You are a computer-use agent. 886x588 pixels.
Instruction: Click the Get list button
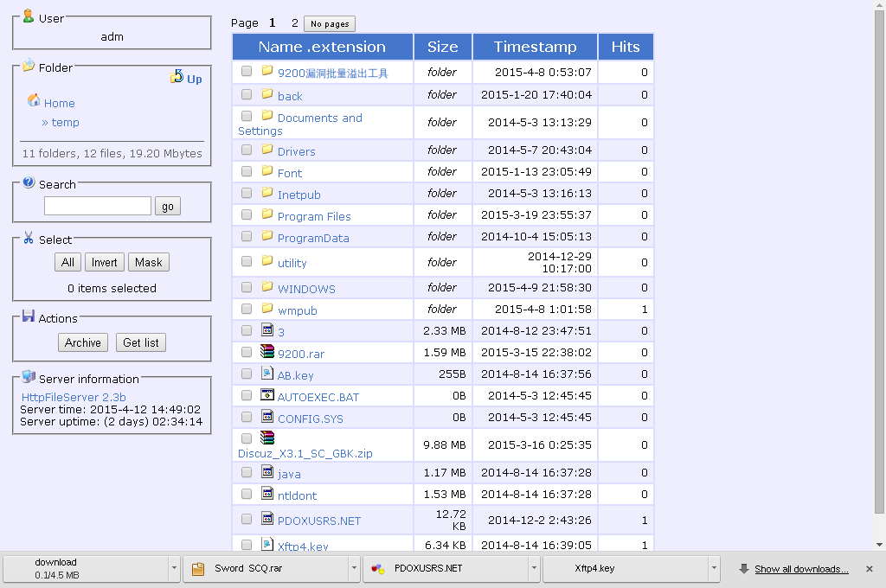141,343
